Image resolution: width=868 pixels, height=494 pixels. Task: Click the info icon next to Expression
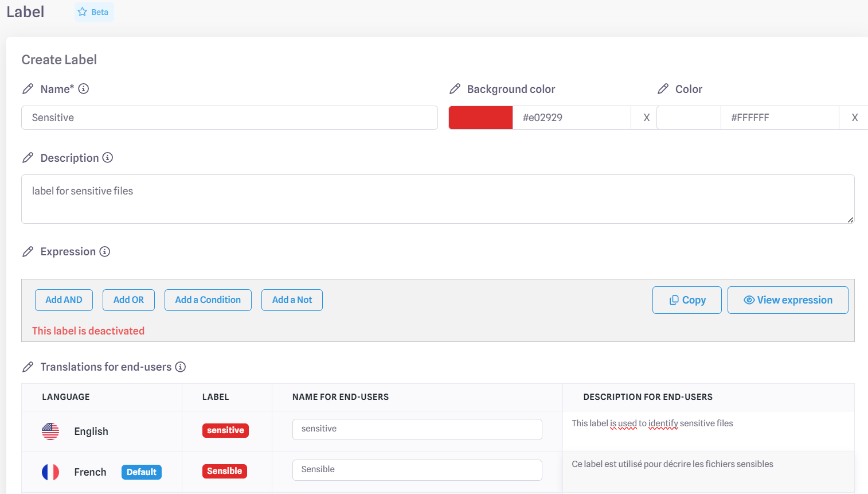[x=105, y=251]
